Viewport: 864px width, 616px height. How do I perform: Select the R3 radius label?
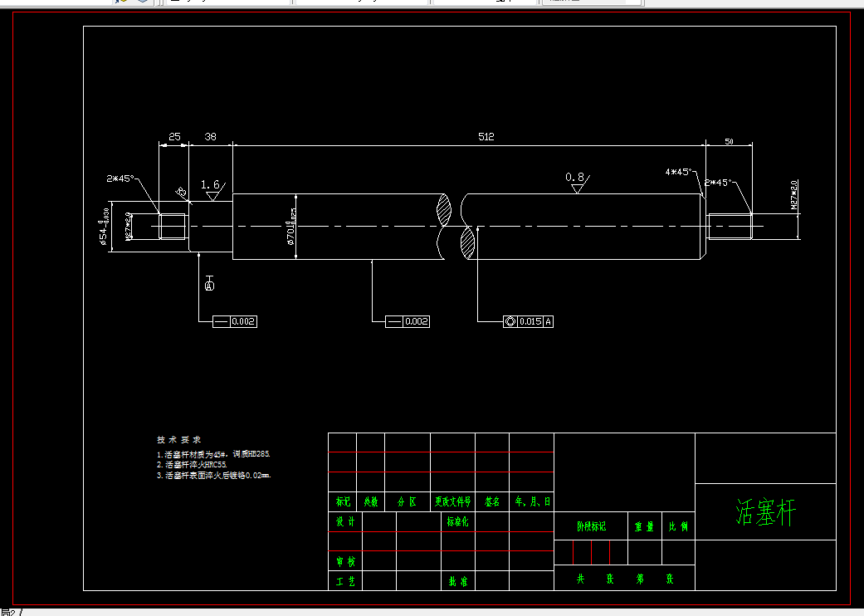pos(181,193)
